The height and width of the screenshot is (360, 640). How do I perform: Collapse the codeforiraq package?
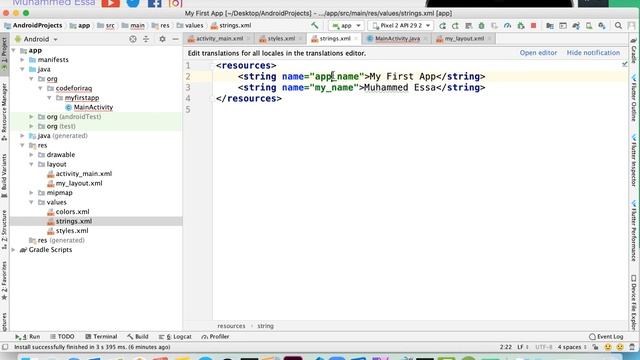click(41, 89)
